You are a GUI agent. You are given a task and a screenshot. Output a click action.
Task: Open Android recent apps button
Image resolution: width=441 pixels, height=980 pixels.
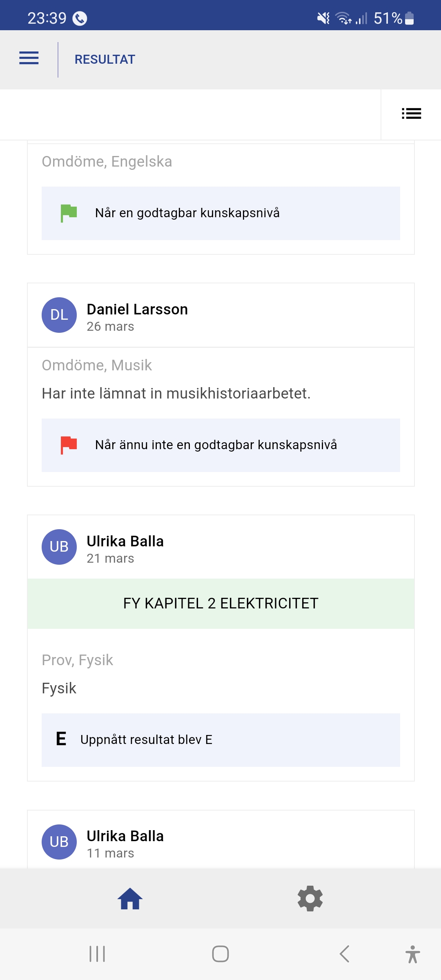coord(97,954)
